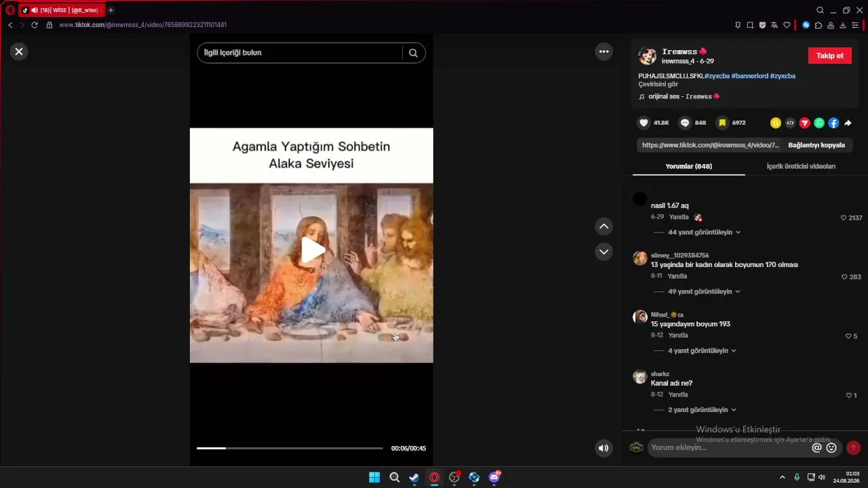Open the Opera translate page icon
This screenshot has width=868, height=488.
pos(774,25)
